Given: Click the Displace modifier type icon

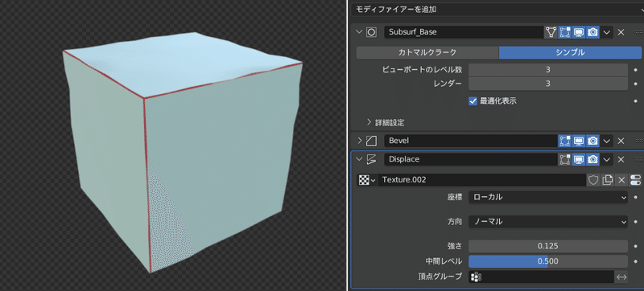Looking at the screenshot, I should click(371, 159).
